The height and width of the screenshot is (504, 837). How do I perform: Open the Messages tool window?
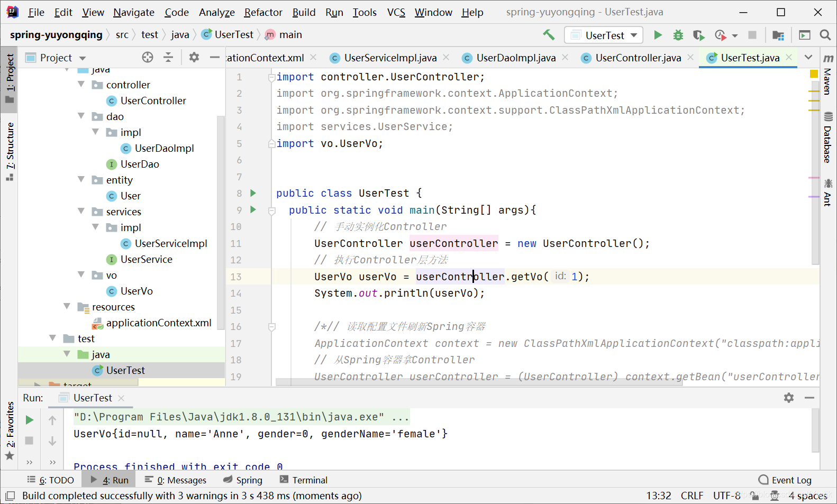click(x=176, y=480)
